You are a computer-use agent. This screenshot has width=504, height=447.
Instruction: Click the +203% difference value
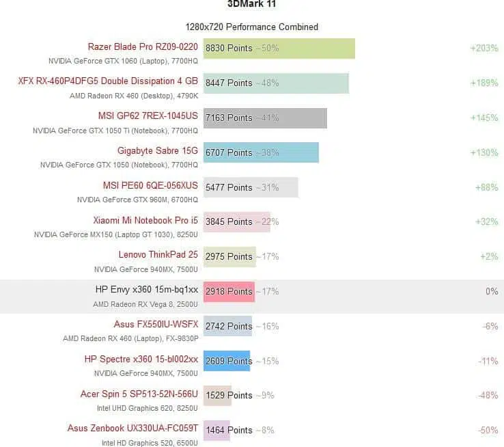[x=484, y=49]
